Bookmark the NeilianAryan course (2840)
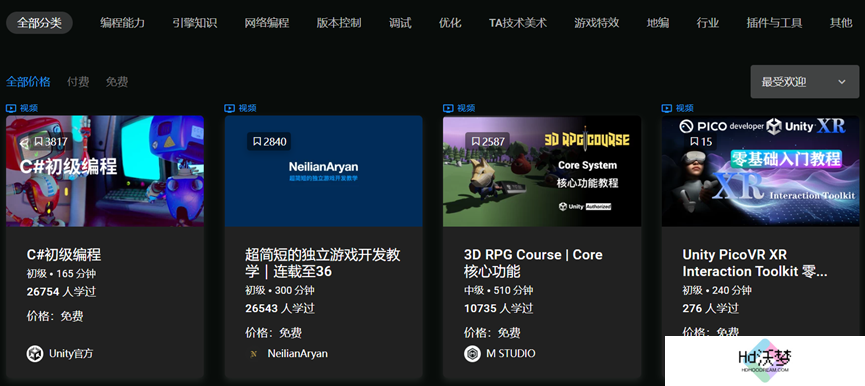Viewport: 865px width, 386px height. [x=269, y=142]
